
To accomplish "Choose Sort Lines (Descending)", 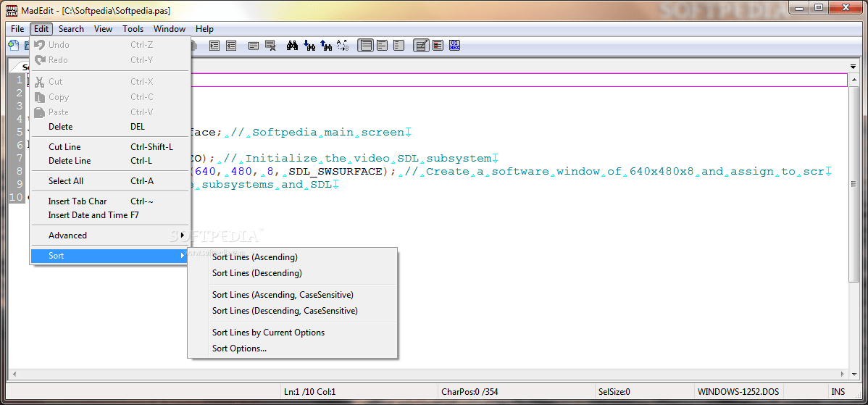I will (x=292, y=272).
